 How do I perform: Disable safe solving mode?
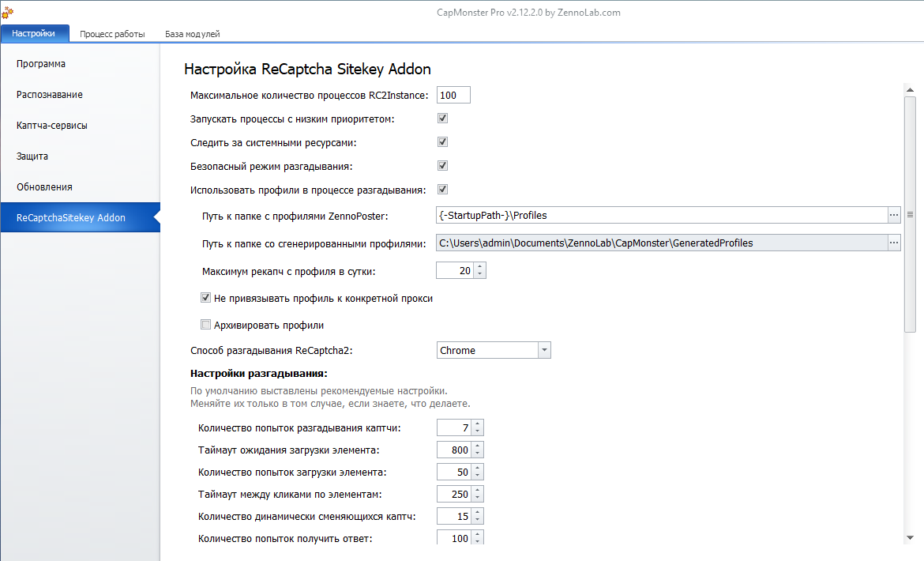pyautogui.click(x=442, y=165)
